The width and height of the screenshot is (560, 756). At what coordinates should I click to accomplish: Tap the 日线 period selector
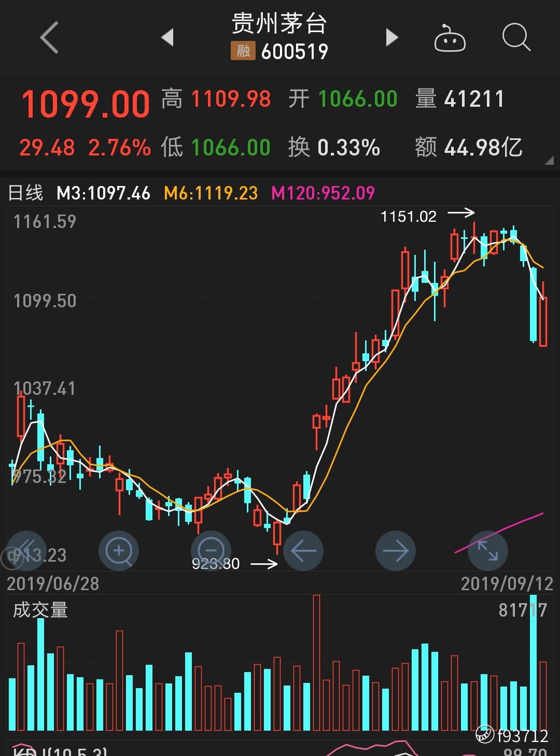click(25, 193)
